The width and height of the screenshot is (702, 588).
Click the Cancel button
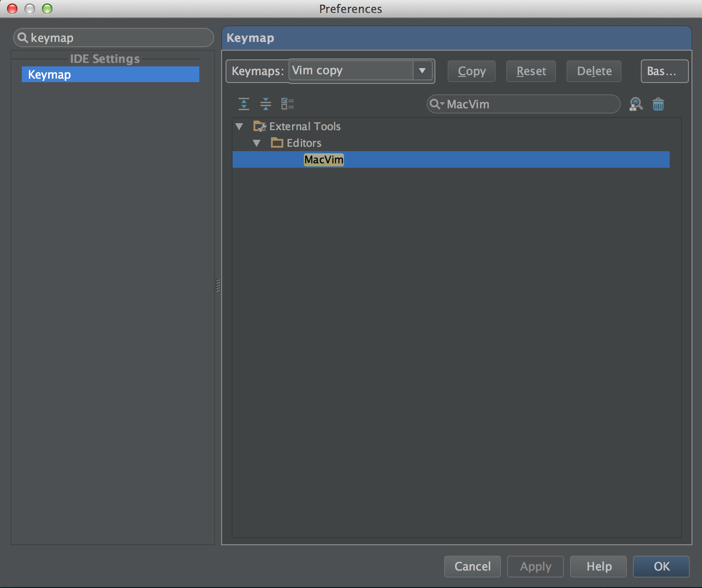click(x=473, y=567)
